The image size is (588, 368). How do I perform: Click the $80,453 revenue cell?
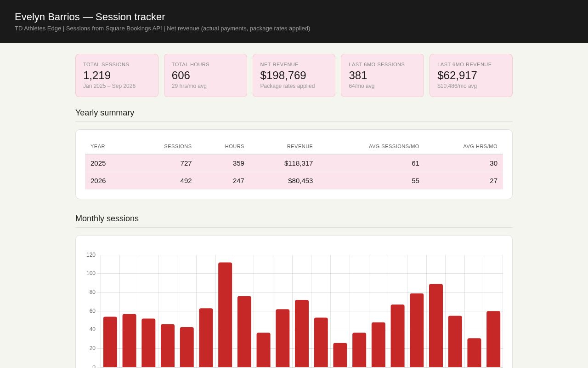click(300, 181)
